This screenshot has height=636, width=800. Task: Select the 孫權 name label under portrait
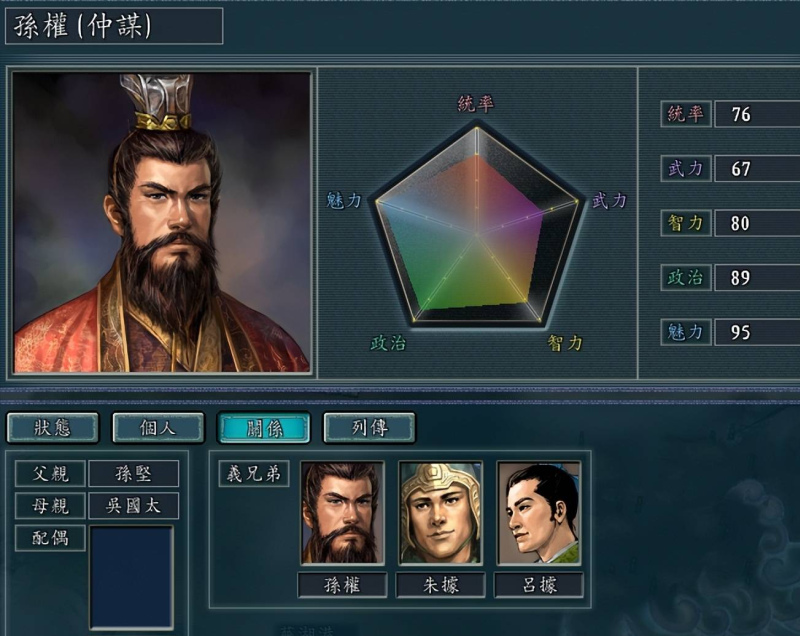pos(342,585)
